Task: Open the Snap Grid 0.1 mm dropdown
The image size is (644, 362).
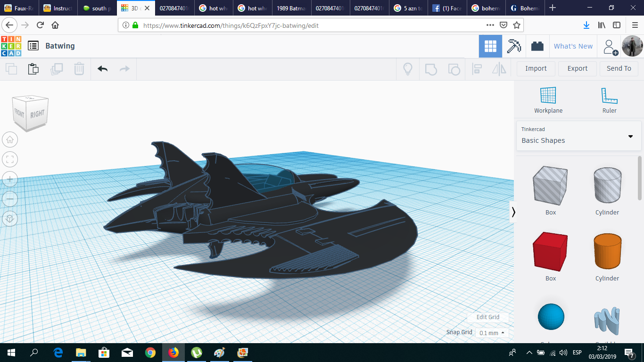Action: [x=492, y=333]
